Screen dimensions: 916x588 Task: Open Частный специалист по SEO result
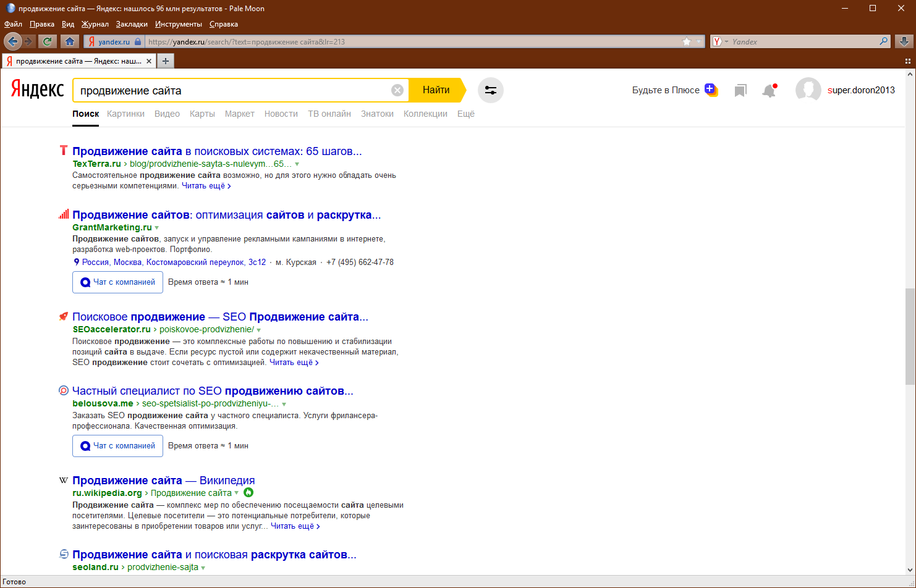coord(213,391)
